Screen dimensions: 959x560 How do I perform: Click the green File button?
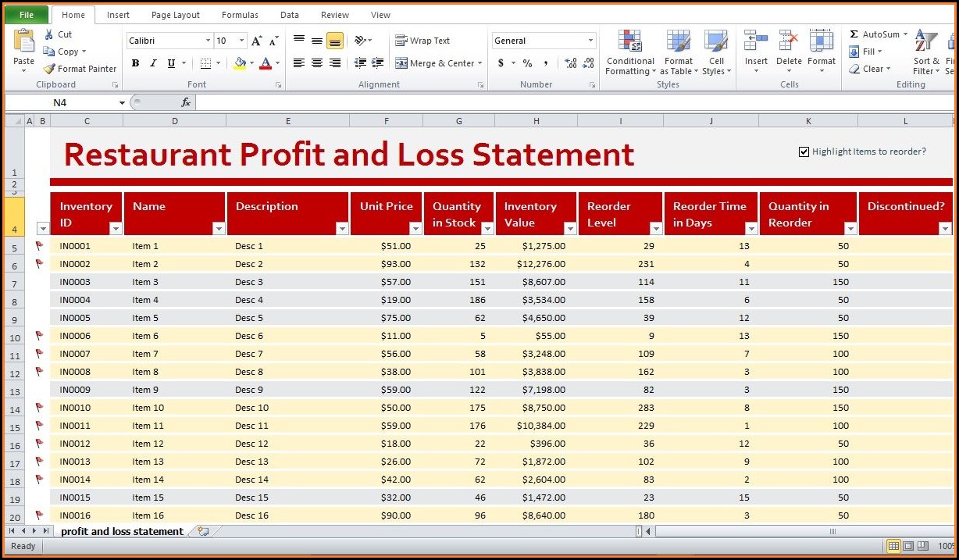tap(27, 15)
